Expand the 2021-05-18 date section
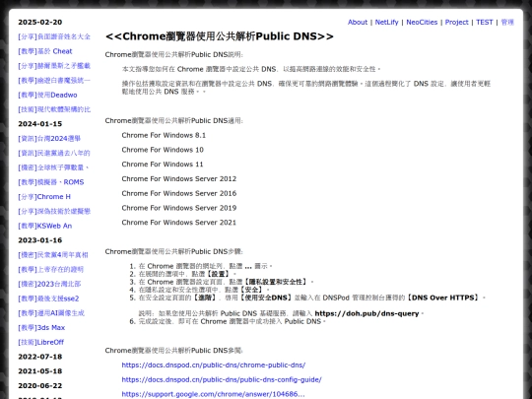The height and width of the screenshot is (399, 532). coord(40,371)
